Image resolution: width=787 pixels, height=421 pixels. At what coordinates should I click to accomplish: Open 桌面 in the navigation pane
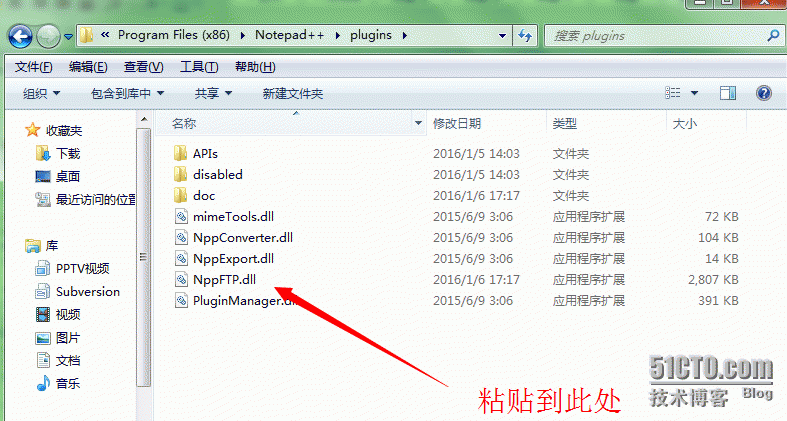(68, 176)
